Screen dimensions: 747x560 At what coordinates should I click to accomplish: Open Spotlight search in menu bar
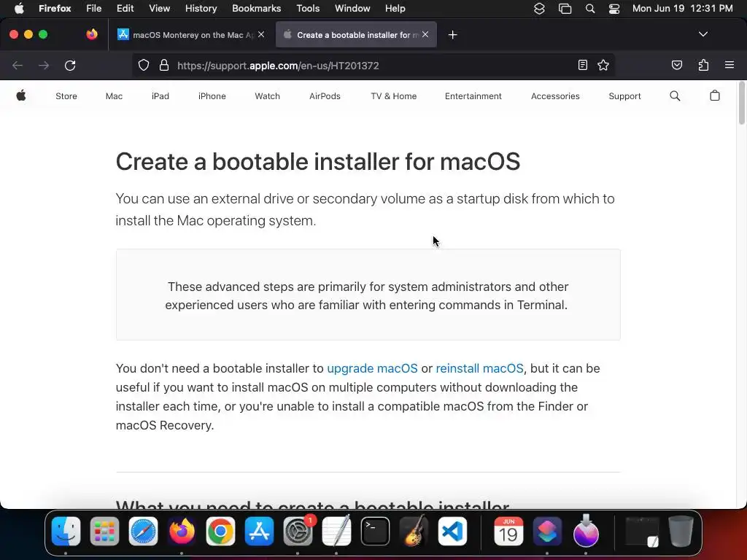[x=589, y=9]
